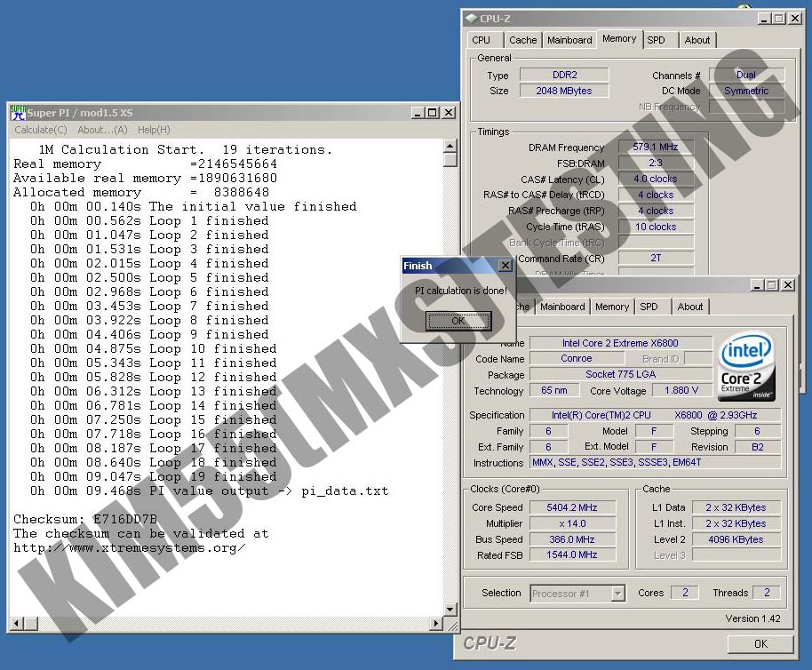Click the Super PI vertical scrollbar up arrow
The height and width of the screenshot is (670, 812).
coord(450,146)
